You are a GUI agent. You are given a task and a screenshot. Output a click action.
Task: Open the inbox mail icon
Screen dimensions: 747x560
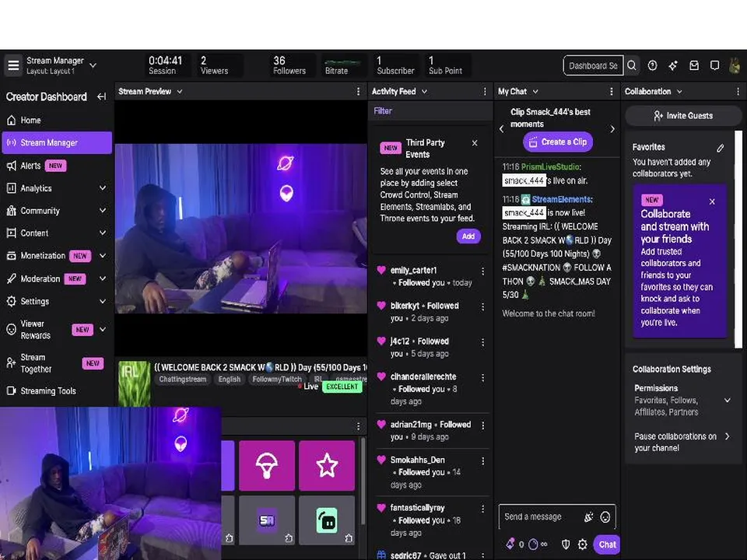click(693, 65)
